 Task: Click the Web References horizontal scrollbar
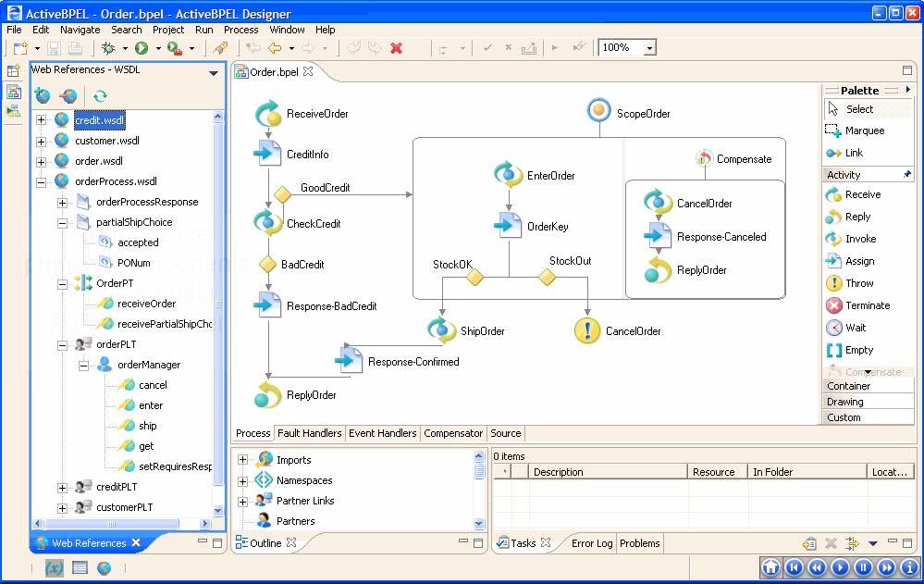click(121, 523)
